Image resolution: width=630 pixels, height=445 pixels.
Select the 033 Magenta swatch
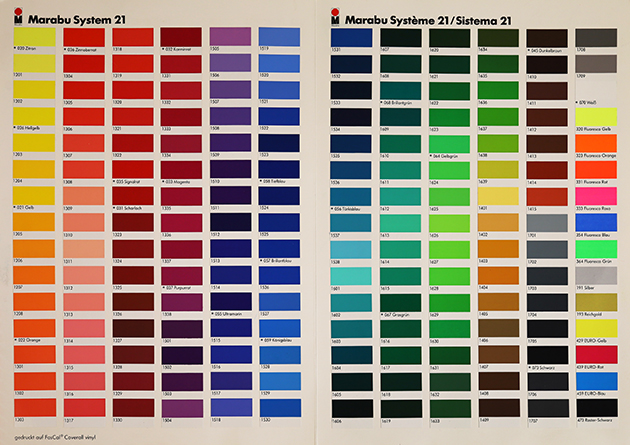pos(182,170)
